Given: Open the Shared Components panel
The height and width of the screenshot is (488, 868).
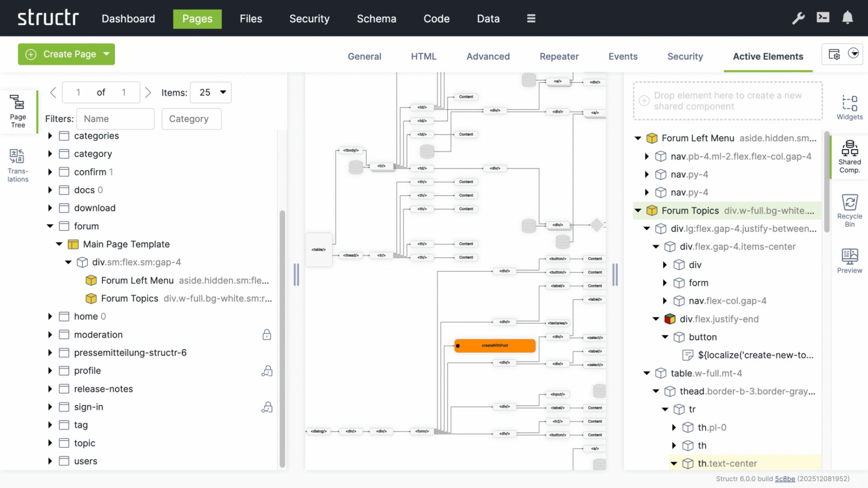Looking at the screenshot, I should pos(850,157).
